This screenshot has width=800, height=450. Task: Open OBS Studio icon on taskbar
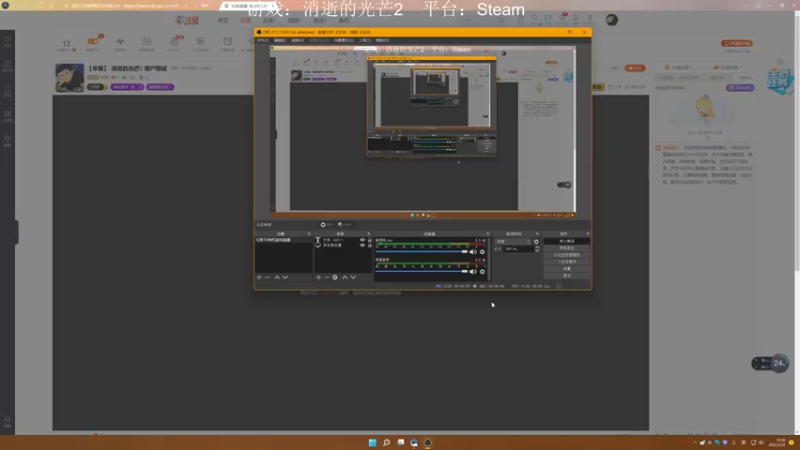(428, 442)
